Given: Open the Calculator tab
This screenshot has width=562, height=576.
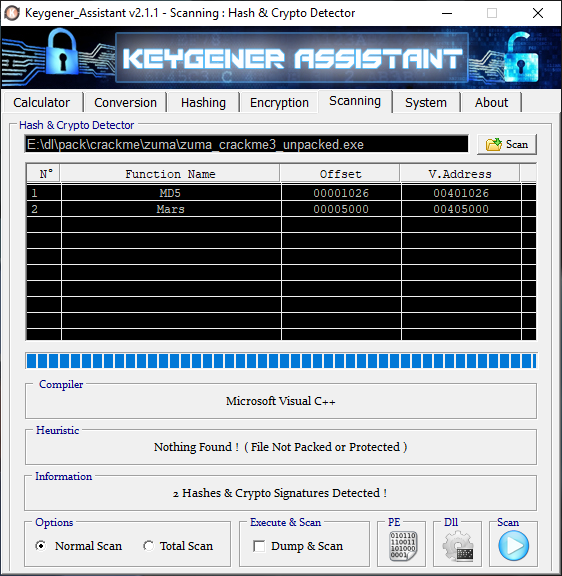Looking at the screenshot, I should pos(42,102).
